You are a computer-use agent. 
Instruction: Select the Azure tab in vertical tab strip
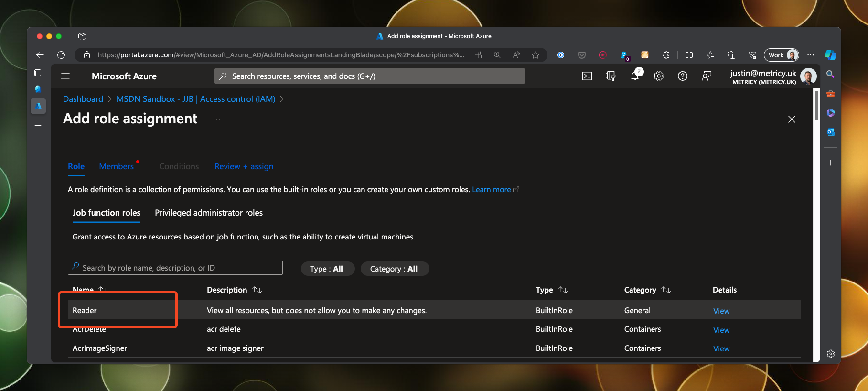(x=38, y=106)
